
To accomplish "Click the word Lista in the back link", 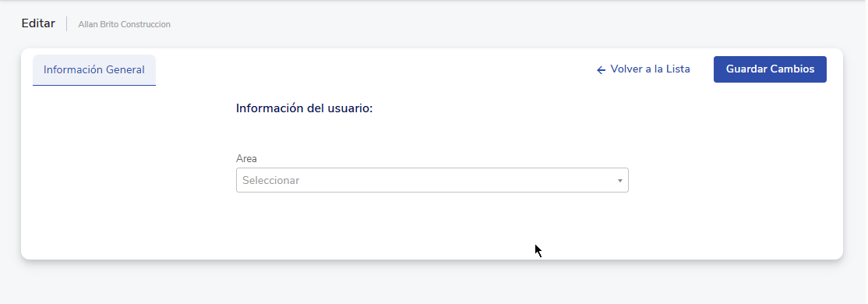I will (677, 69).
